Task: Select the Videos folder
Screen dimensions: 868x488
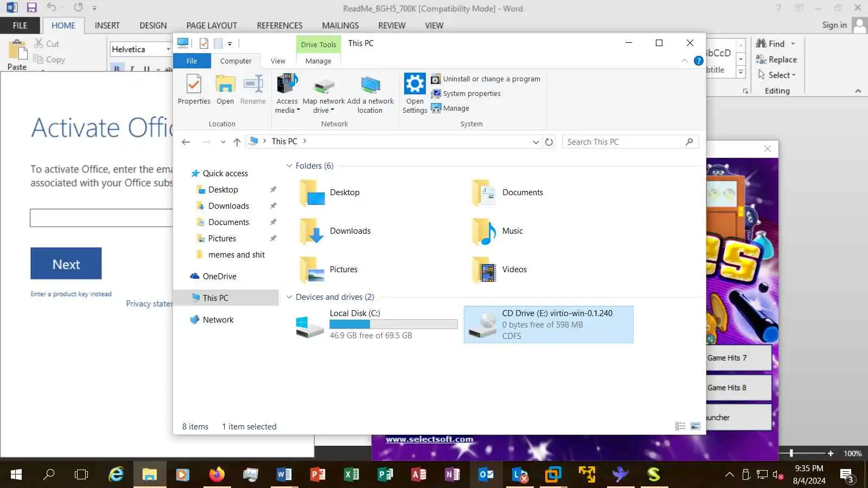Action: coord(500,269)
